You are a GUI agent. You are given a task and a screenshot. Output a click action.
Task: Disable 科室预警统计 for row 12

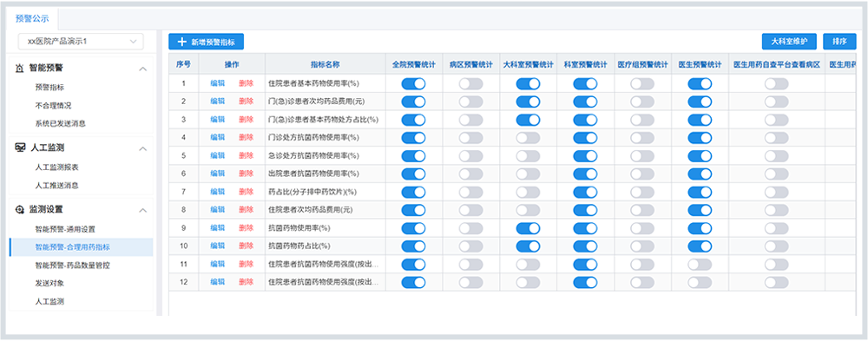(x=585, y=282)
